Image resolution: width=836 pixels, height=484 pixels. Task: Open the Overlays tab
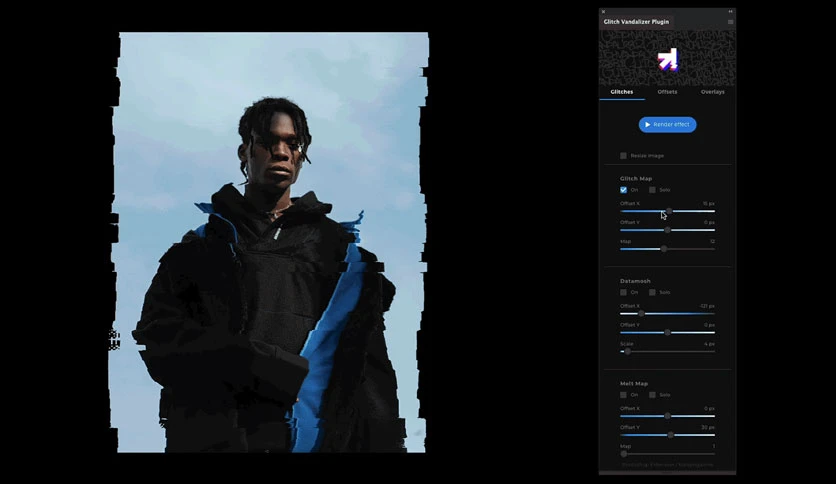click(x=712, y=92)
